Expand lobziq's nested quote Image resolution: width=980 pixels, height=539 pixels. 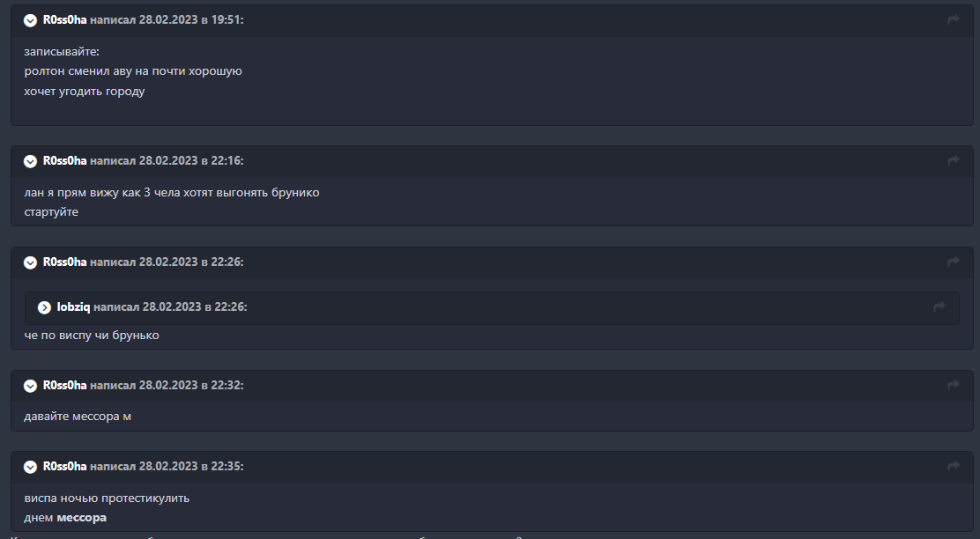point(44,307)
